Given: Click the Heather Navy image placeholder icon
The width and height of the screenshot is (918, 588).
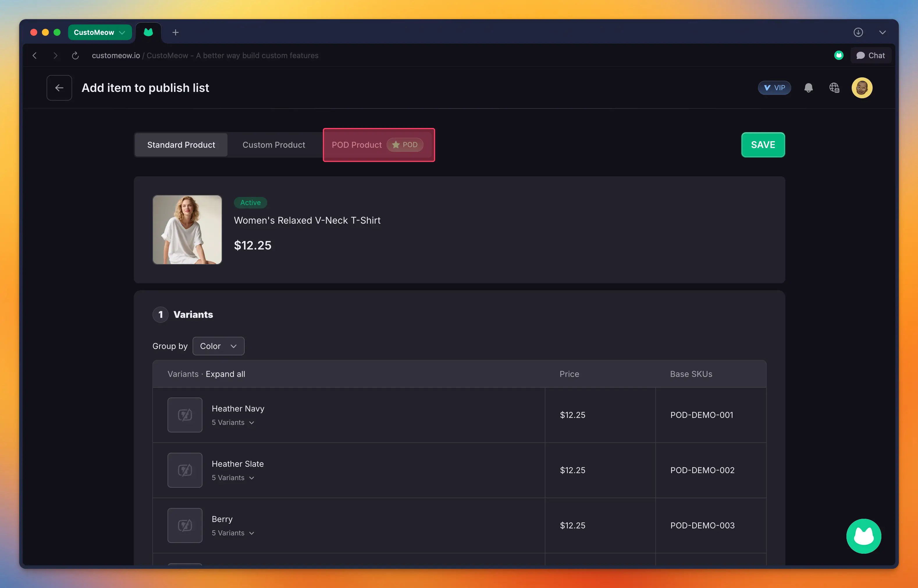Looking at the screenshot, I should tap(185, 415).
